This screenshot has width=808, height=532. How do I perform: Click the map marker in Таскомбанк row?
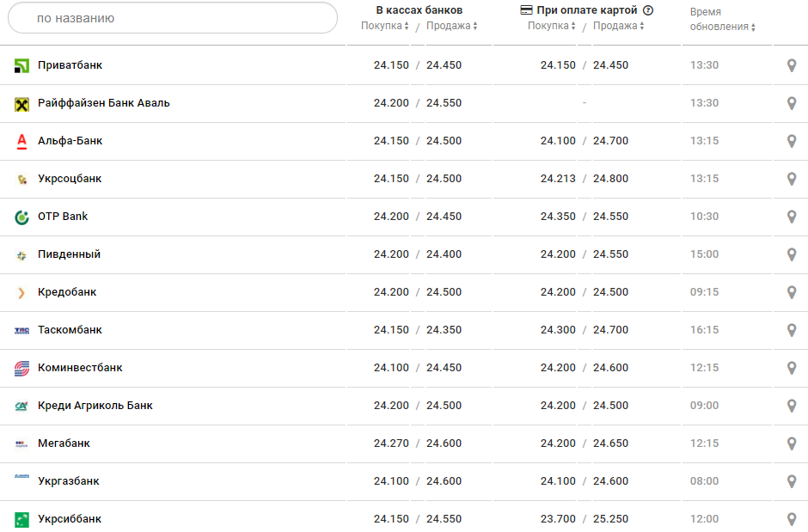[x=792, y=330]
